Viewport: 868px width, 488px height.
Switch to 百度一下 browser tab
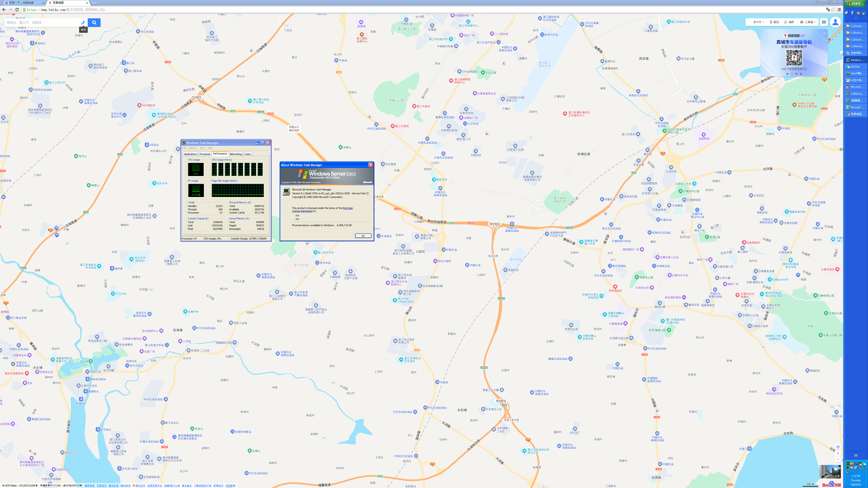[x=24, y=3]
